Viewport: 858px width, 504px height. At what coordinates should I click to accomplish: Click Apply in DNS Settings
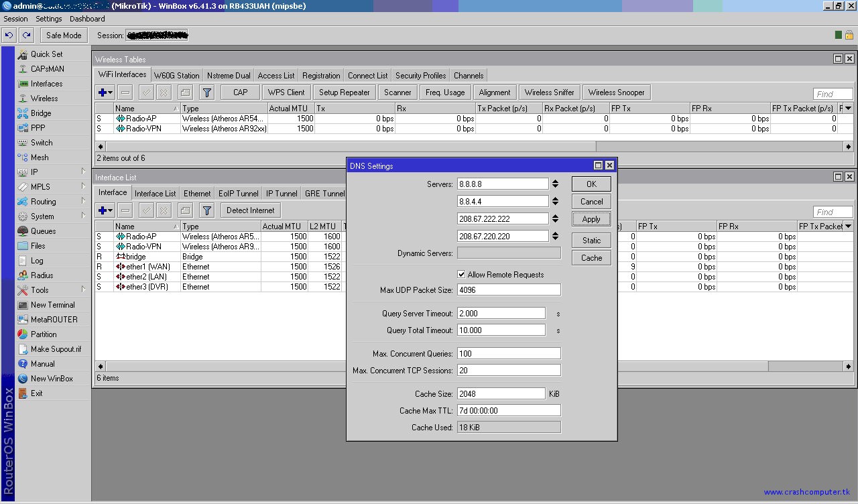[x=591, y=218]
